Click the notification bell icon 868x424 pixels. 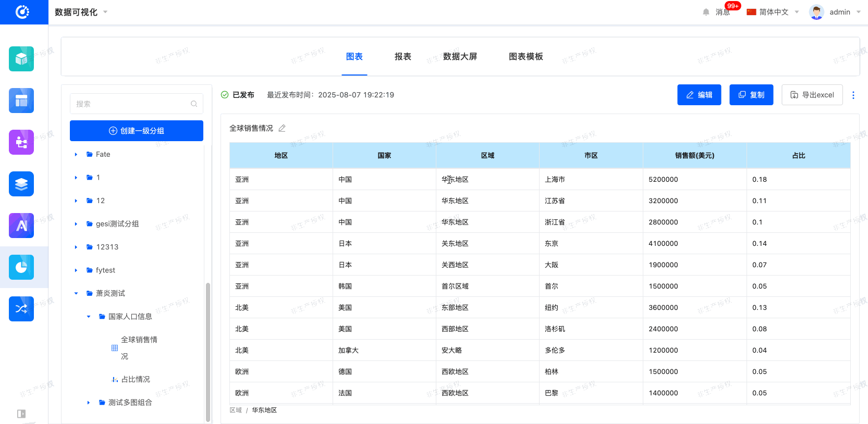(x=706, y=12)
